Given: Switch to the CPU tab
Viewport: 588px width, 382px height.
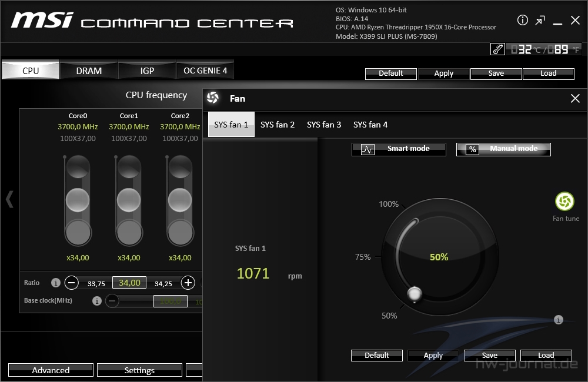Looking at the screenshot, I should click(31, 71).
